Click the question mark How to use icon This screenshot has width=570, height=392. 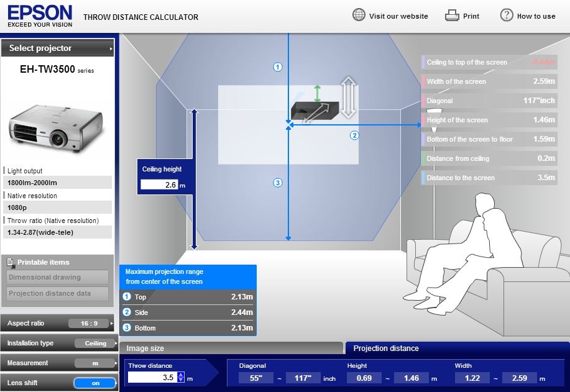(x=507, y=16)
